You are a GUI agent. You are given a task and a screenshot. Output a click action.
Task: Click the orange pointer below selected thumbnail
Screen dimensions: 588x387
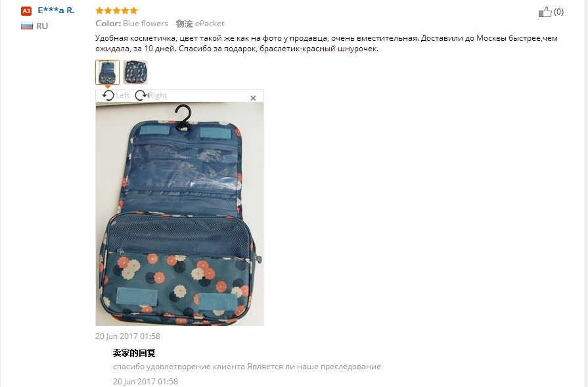tap(107, 87)
